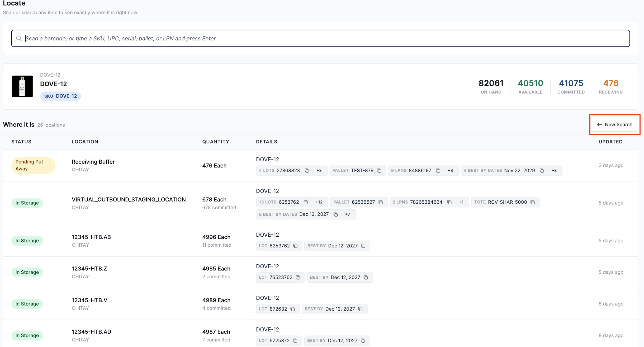The width and height of the screenshot is (644, 347).
Task: Focus the barcode scan search field
Action: click(320, 38)
